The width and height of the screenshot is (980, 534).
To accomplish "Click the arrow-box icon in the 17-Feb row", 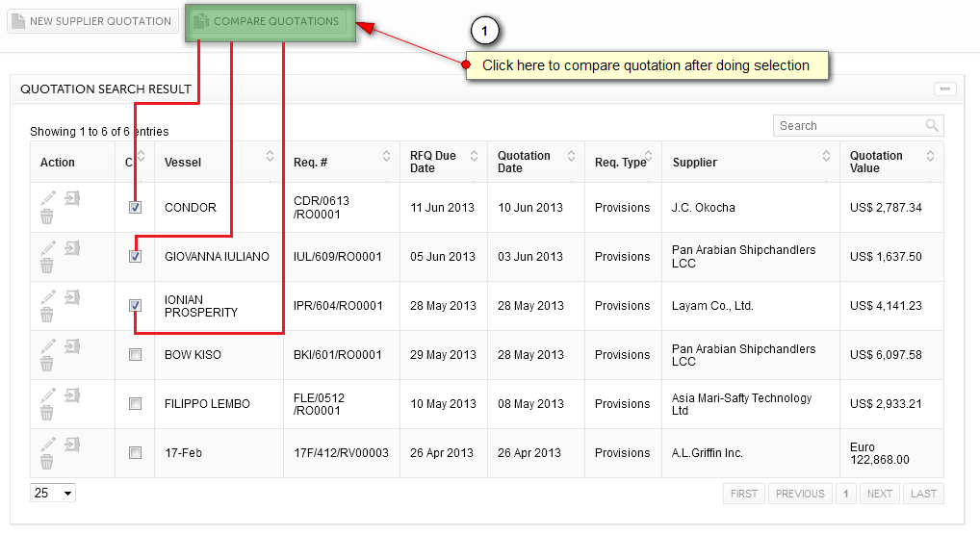I will tap(72, 445).
